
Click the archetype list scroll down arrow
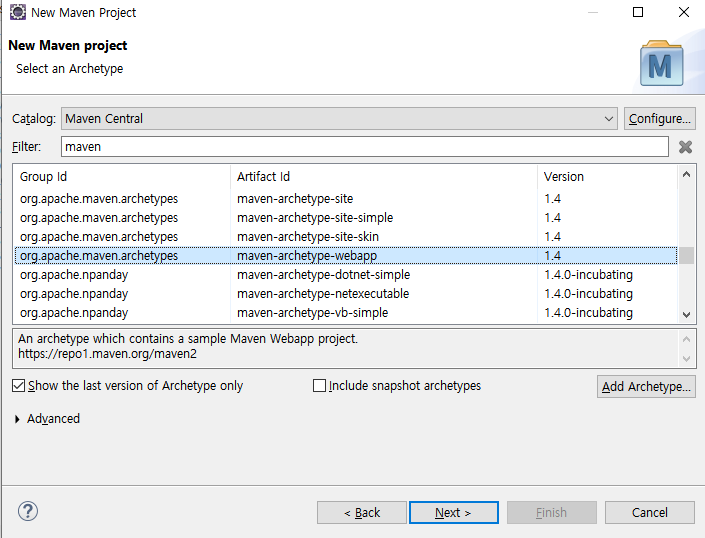pyautogui.click(x=686, y=315)
